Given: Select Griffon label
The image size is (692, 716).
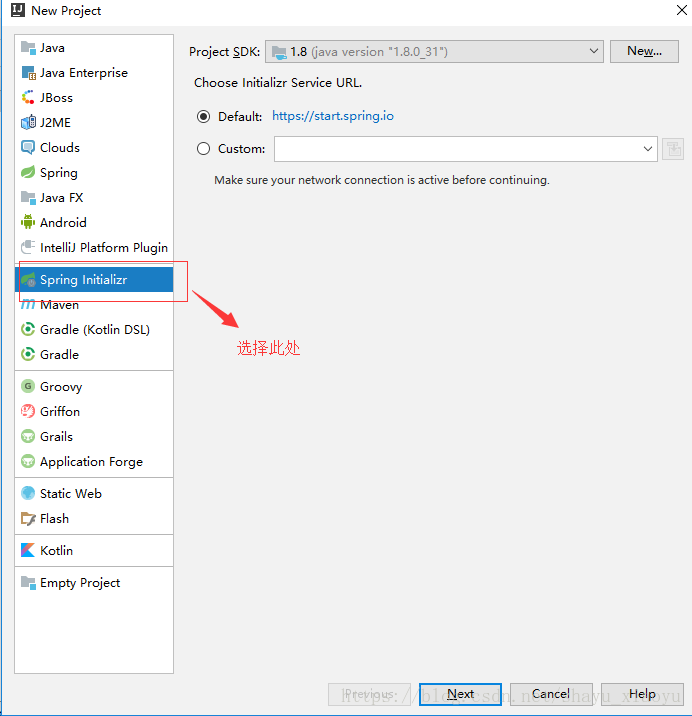Looking at the screenshot, I should point(60,411).
